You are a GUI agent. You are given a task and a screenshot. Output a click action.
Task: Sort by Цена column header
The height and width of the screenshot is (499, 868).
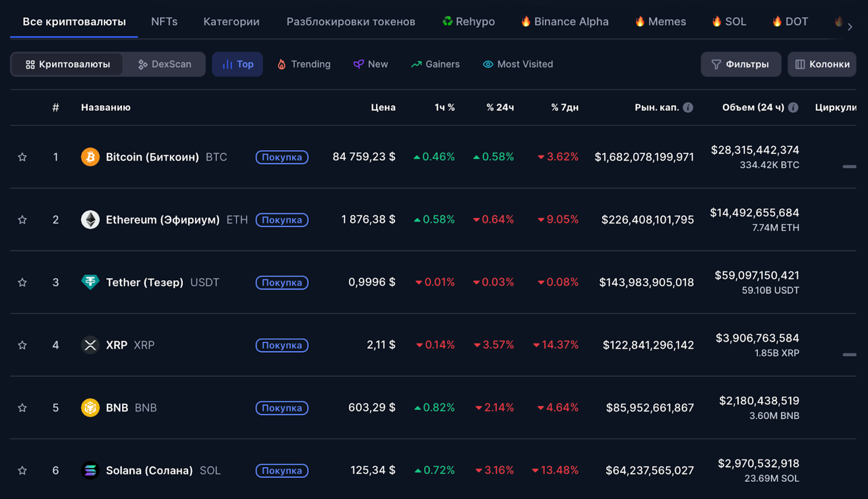(x=383, y=108)
